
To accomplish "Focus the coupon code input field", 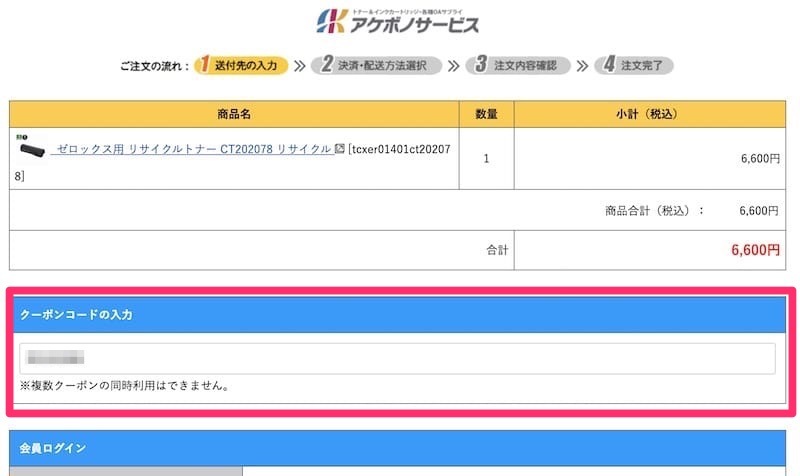I will (397, 358).
